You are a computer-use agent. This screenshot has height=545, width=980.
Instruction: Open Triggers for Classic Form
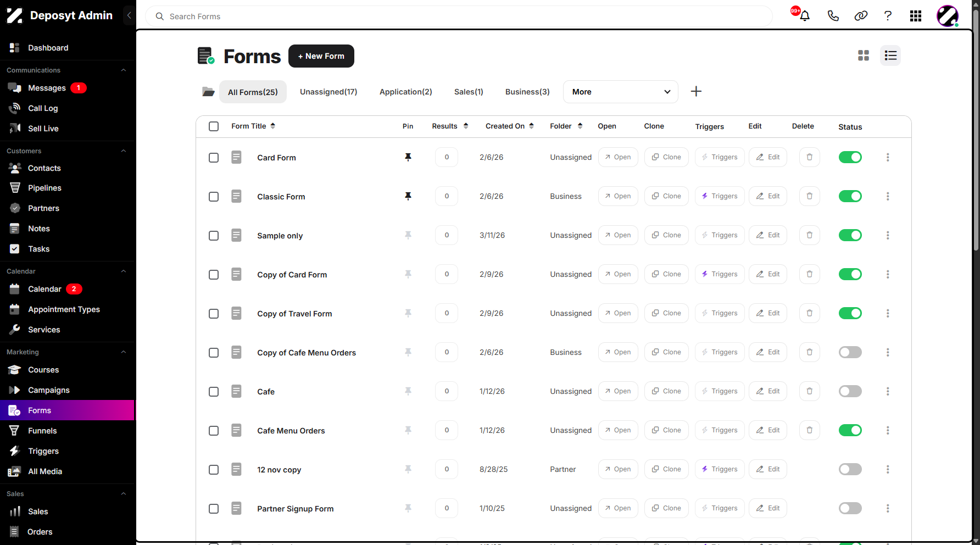pos(720,196)
